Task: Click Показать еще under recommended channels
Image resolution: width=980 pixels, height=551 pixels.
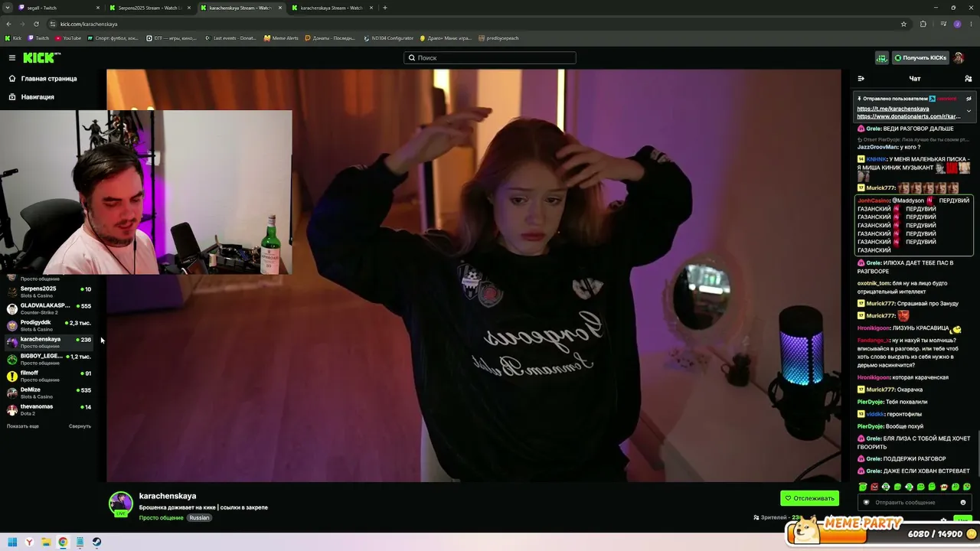Action: pyautogui.click(x=23, y=426)
